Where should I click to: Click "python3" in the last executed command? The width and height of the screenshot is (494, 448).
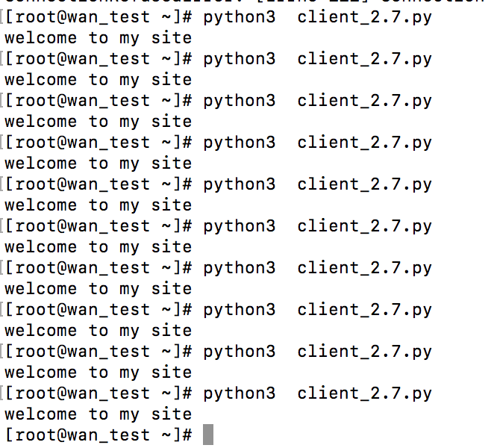pos(239,393)
